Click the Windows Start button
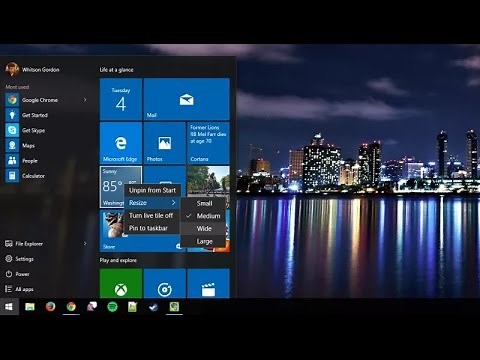The height and width of the screenshot is (360, 480). coord(9,307)
